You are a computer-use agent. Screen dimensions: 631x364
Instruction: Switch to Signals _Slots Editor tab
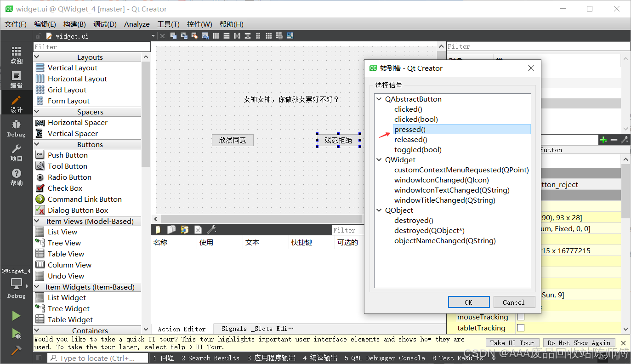(x=257, y=329)
